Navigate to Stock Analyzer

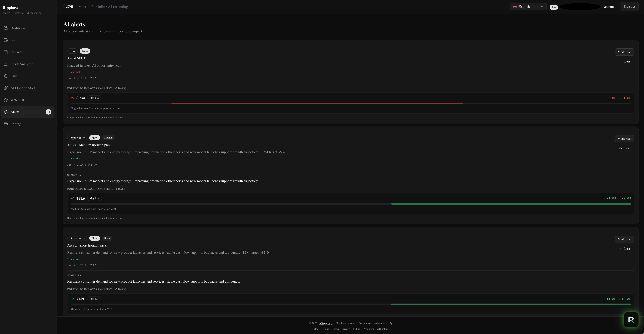coord(27,64)
